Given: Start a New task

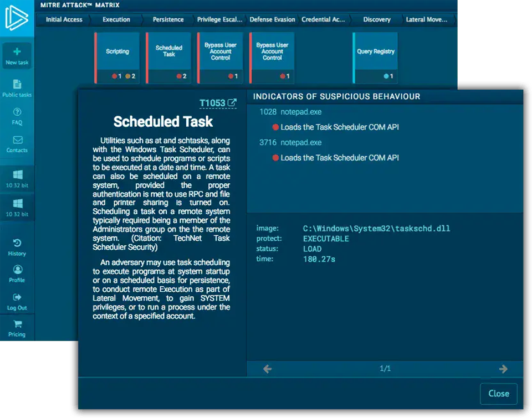Looking at the screenshot, I should [17, 56].
